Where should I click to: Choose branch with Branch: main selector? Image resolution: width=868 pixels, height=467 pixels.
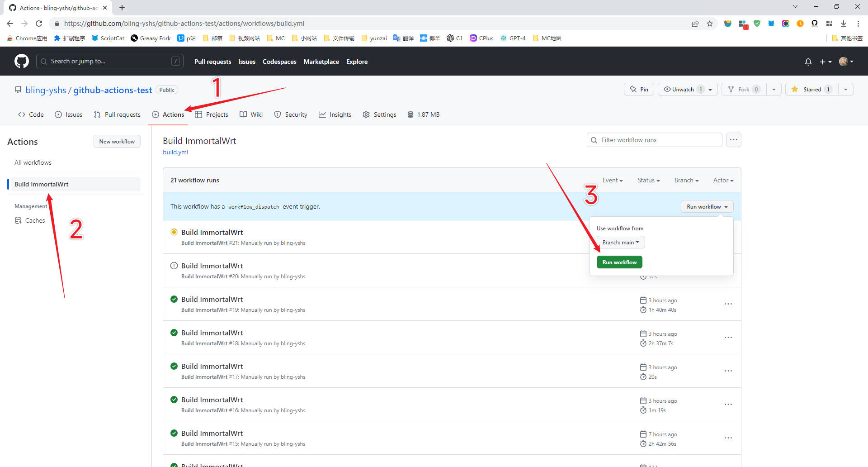click(621, 242)
